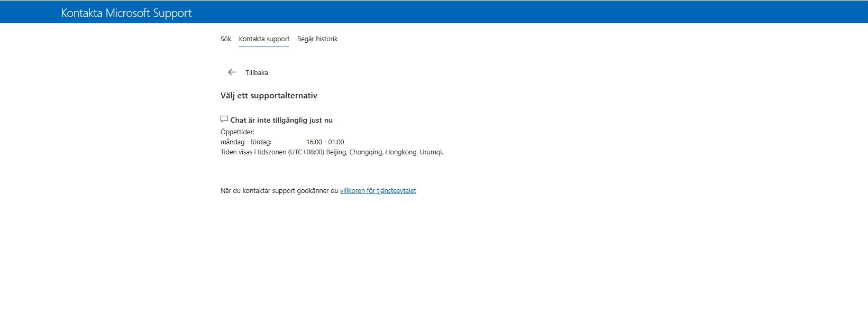Click the måndag - lördag text
Image resolution: width=868 pixels, height=323 pixels.
(x=246, y=142)
